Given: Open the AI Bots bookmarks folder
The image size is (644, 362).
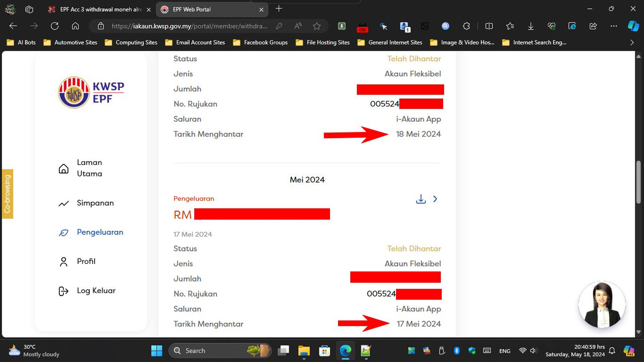Looking at the screenshot, I should tap(21, 42).
